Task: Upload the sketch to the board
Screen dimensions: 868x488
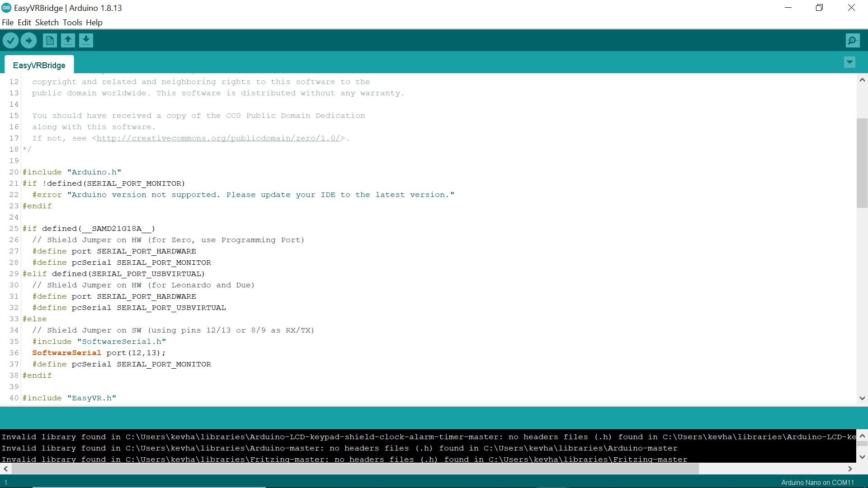Action: pyautogui.click(x=28, y=40)
